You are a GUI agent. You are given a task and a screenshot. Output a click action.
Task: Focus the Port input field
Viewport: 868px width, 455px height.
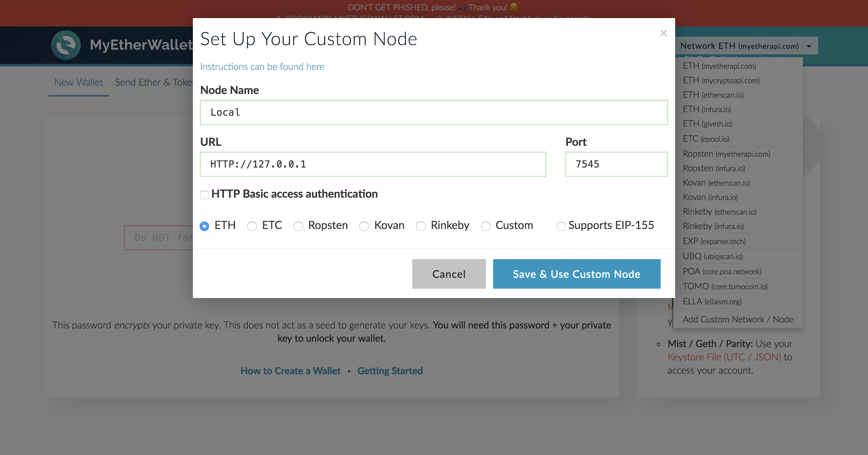(x=616, y=164)
